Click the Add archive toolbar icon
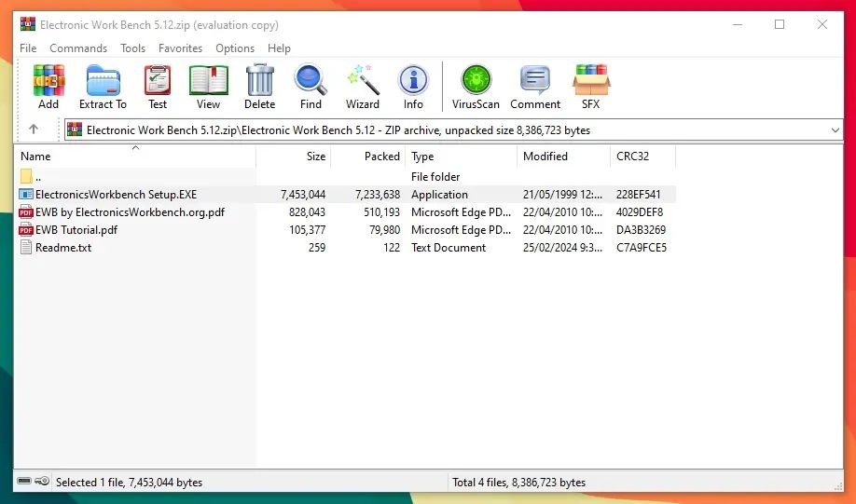This screenshot has width=856, height=504. point(48,80)
